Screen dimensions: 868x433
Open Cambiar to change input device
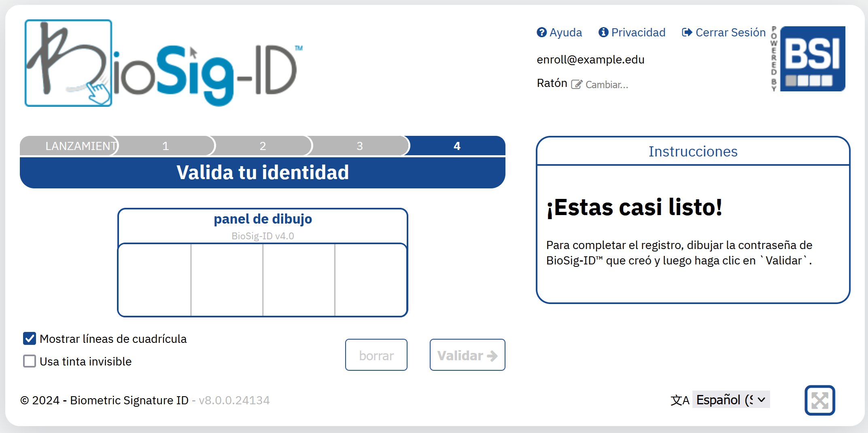[x=606, y=84]
